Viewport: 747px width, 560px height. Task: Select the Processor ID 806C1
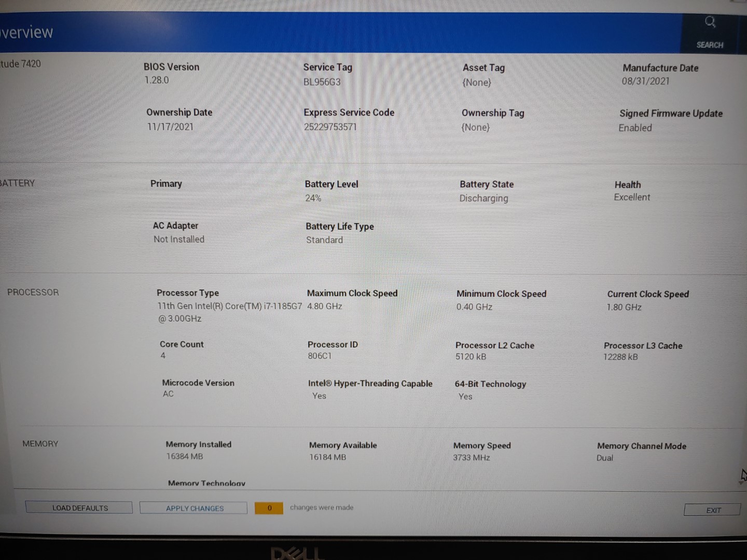point(320,356)
